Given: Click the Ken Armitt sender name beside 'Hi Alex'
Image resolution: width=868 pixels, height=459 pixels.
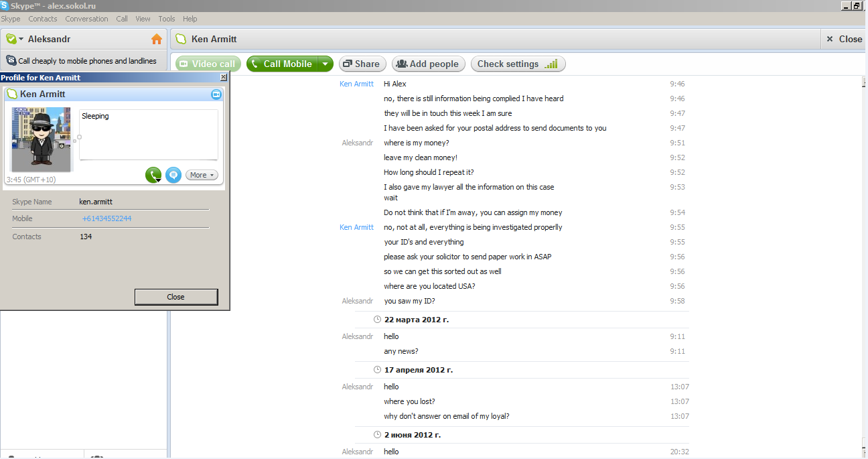Looking at the screenshot, I should click(356, 84).
